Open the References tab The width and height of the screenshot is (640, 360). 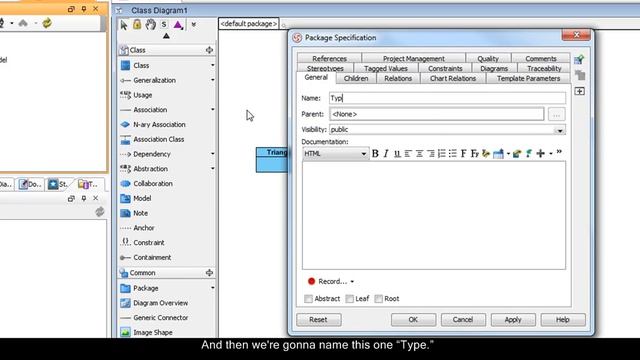tap(329, 58)
